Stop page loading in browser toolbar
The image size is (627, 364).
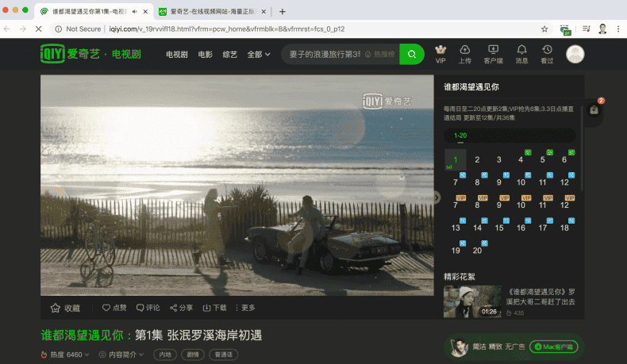(38, 29)
